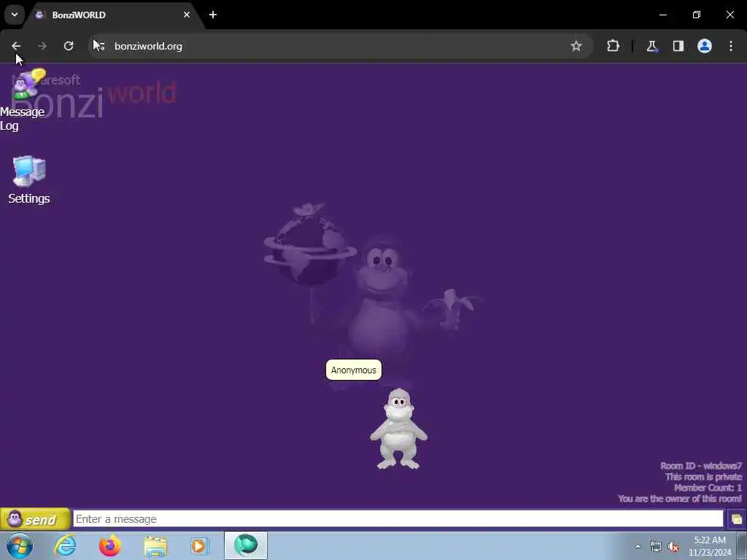Open the Message Log desktop icon

point(24,100)
